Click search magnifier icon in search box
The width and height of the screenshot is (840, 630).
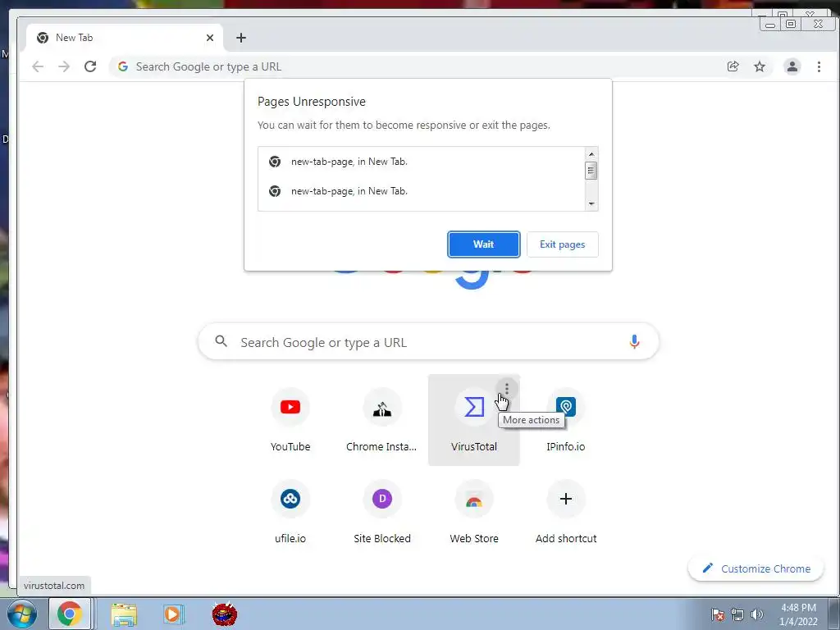tap(221, 341)
